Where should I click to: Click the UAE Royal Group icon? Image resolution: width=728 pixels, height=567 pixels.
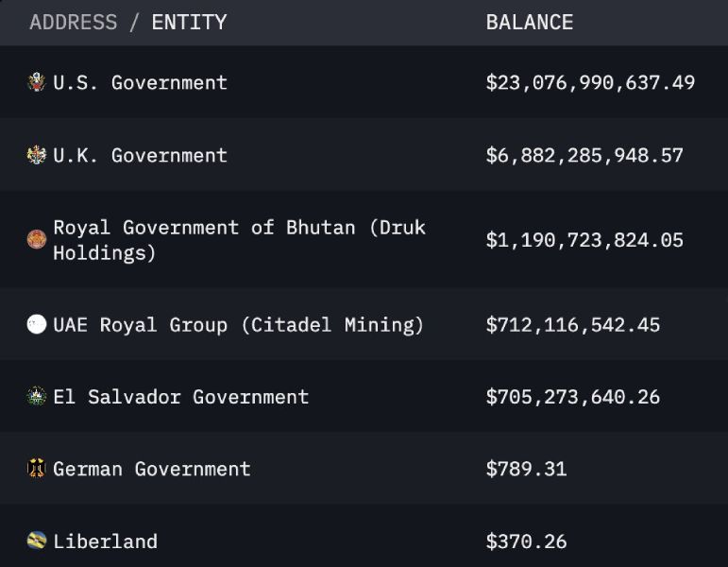(x=37, y=325)
